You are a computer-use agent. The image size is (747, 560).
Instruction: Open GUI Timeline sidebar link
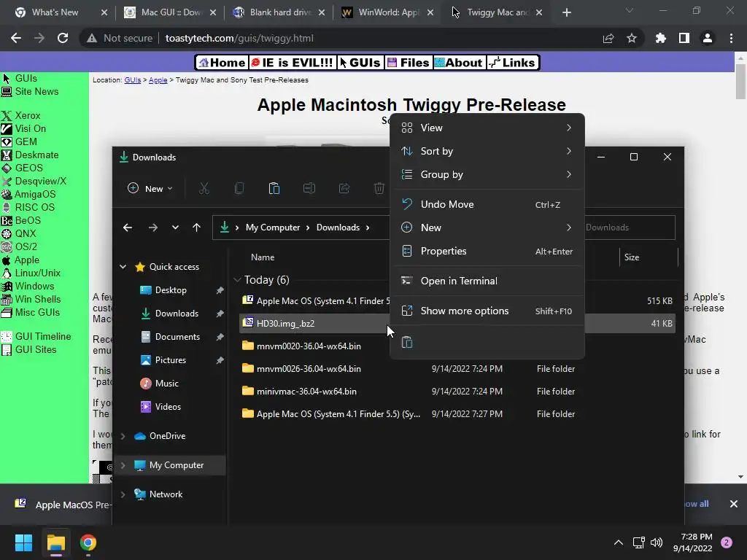coord(43,336)
